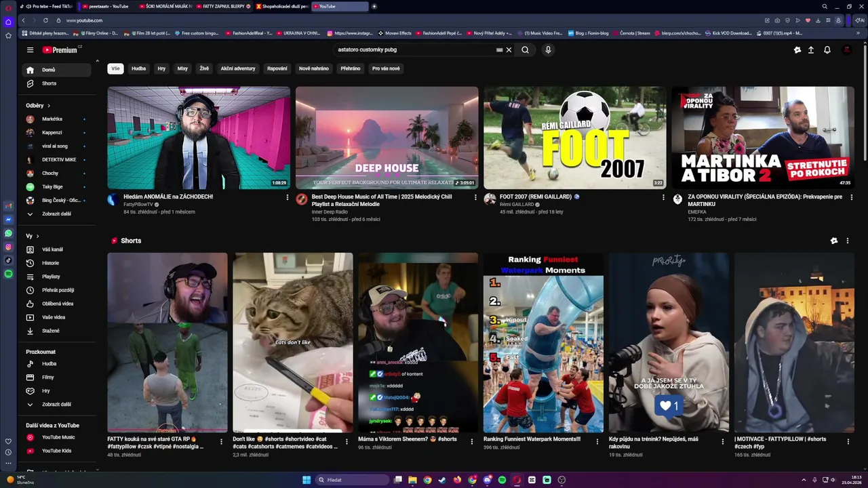Viewport: 868px width, 488px height.
Task: Open more options for Hledám ANOMÁLIE video
Action: click(x=287, y=197)
